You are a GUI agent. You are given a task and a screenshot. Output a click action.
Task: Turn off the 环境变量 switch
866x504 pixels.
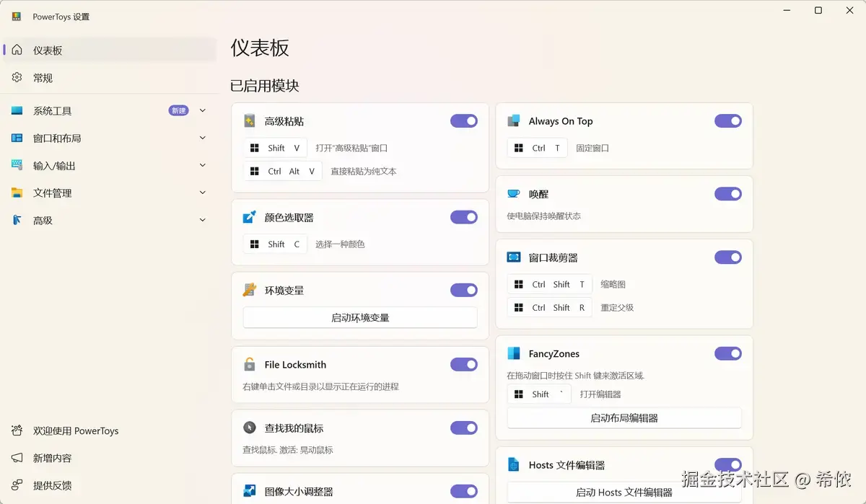click(464, 291)
